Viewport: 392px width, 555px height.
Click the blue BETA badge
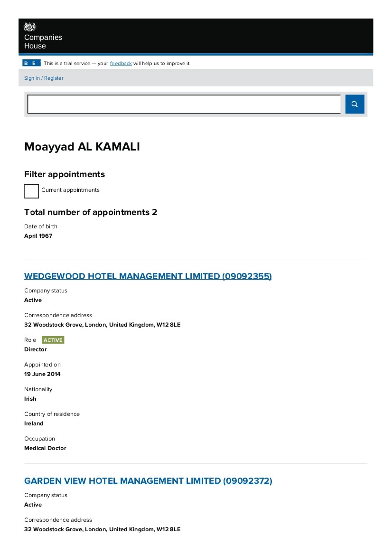tap(31, 63)
